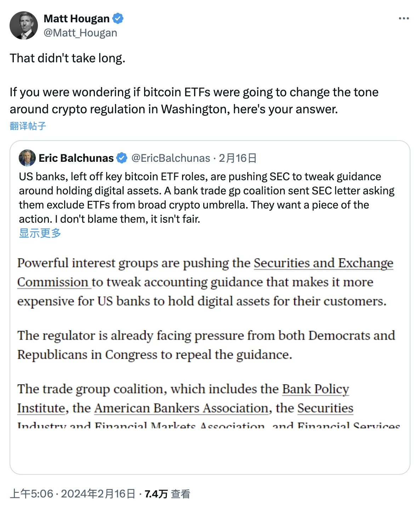420x507 pixels.
Task: Click the Eric Balchunas display name
Action: click(76, 158)
